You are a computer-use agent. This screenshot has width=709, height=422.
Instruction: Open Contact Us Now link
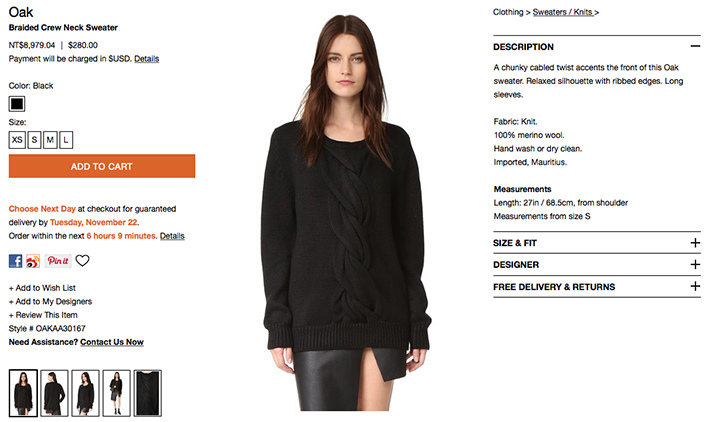pyautogui.click(x=112, y=342)
